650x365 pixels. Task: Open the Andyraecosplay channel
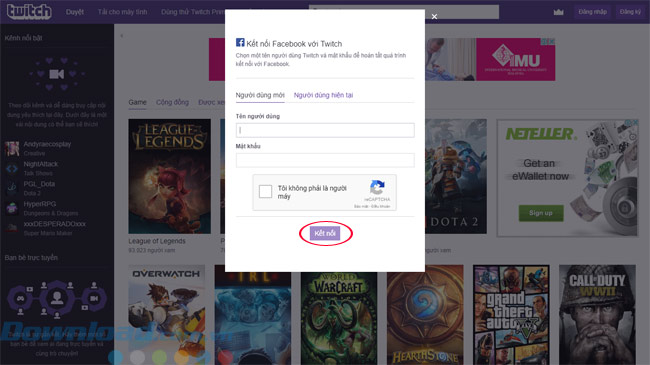coord(47,144)
